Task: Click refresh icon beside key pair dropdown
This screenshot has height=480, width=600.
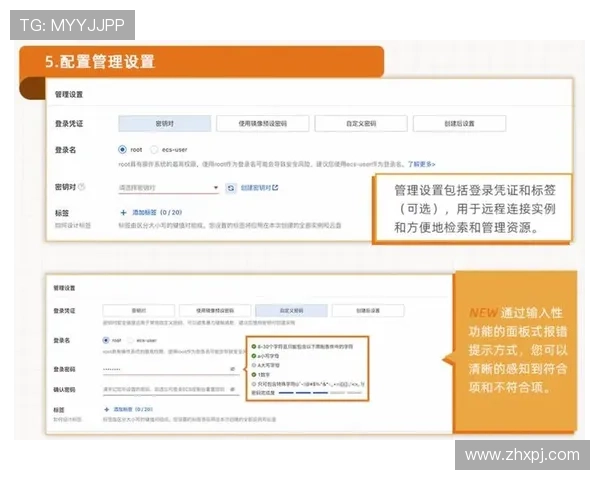Action: click(x=231, y=188)
